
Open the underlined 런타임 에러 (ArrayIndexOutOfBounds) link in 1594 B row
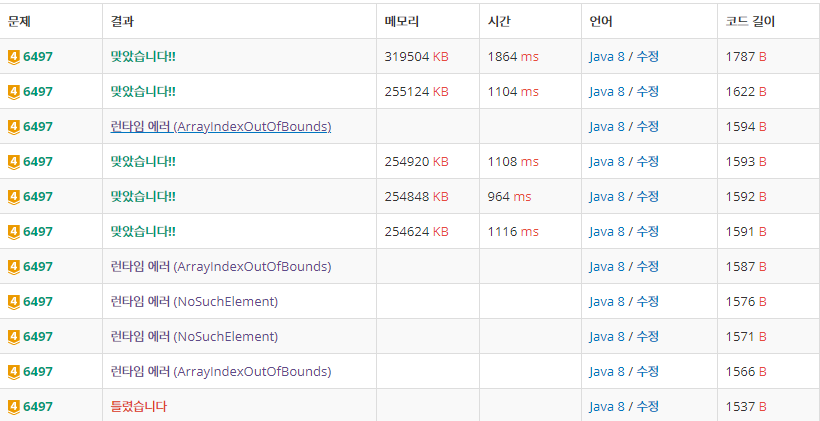coord(221,127)
